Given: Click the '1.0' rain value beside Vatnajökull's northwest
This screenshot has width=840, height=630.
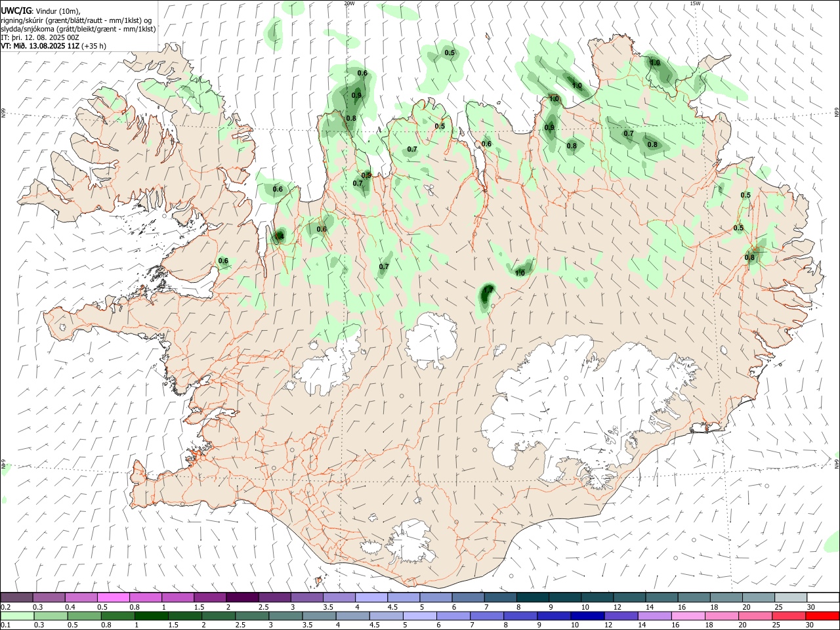Looking at the screenshot, I should 520,273.
